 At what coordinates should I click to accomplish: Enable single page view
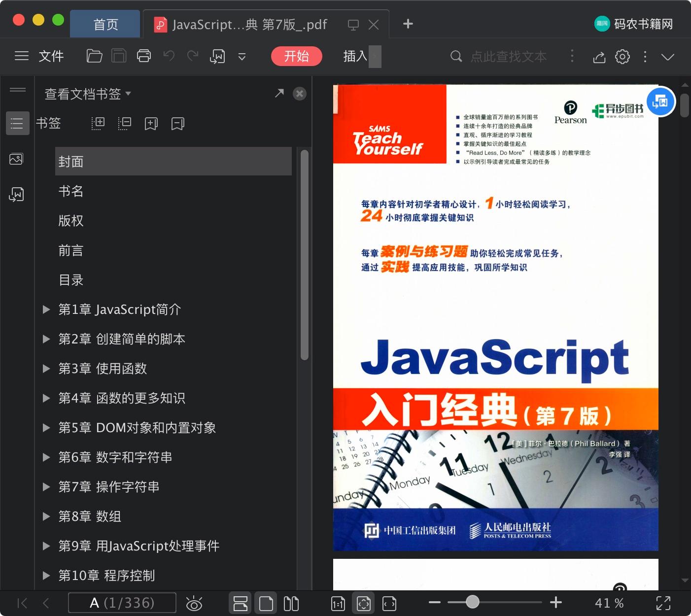pos(266,604)
